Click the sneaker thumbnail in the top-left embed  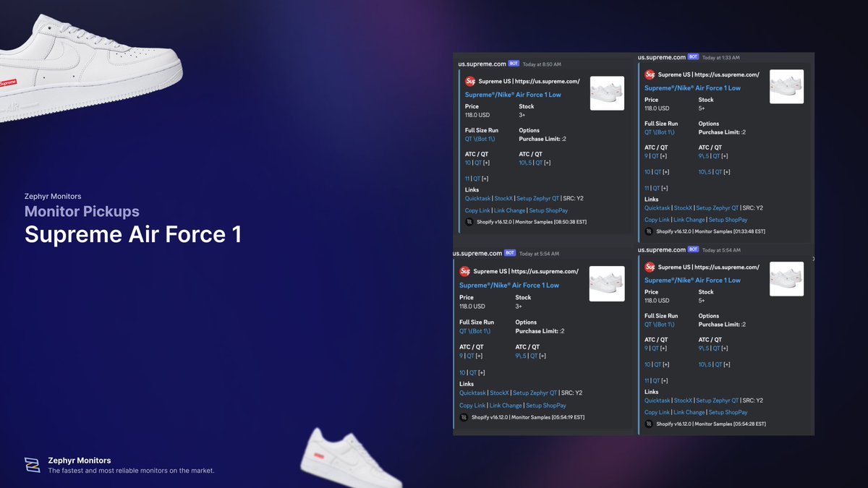click(x=606, y=93)
